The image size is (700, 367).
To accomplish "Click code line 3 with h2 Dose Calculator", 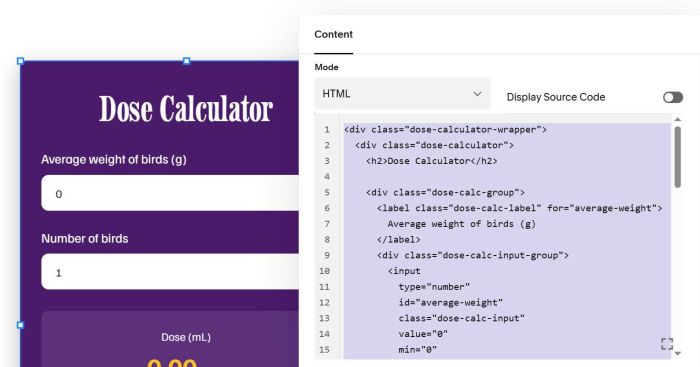I will tap(431, 161).
